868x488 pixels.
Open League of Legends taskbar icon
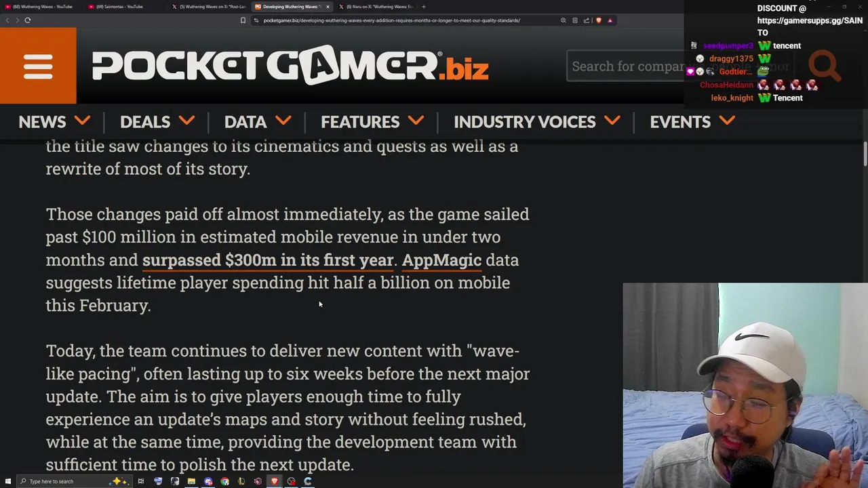point(241,481)
